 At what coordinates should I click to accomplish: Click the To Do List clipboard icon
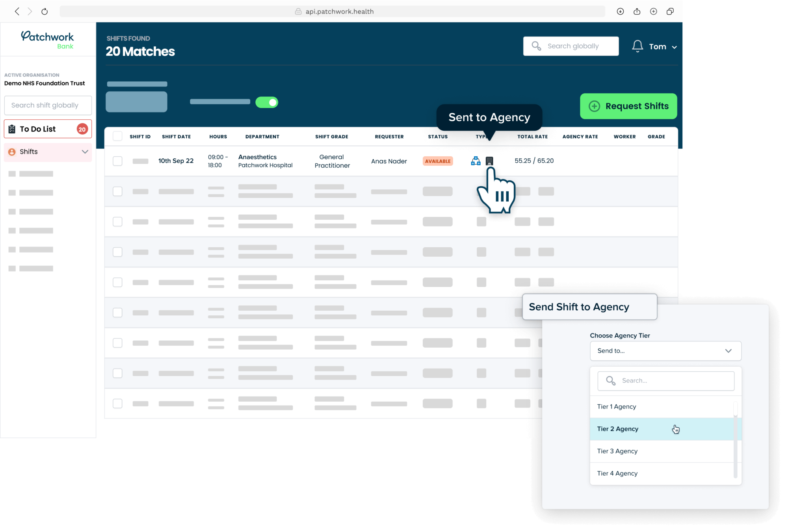[x=12, y=128]
